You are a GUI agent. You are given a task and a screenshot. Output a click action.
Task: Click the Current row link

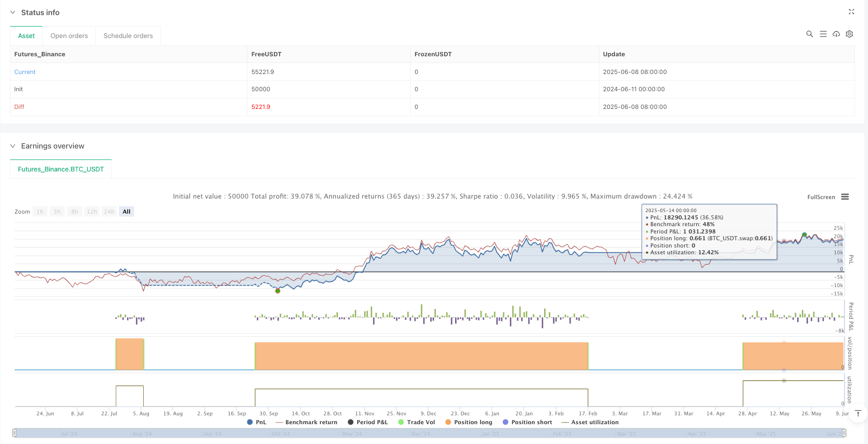click(x=25, y=72)
